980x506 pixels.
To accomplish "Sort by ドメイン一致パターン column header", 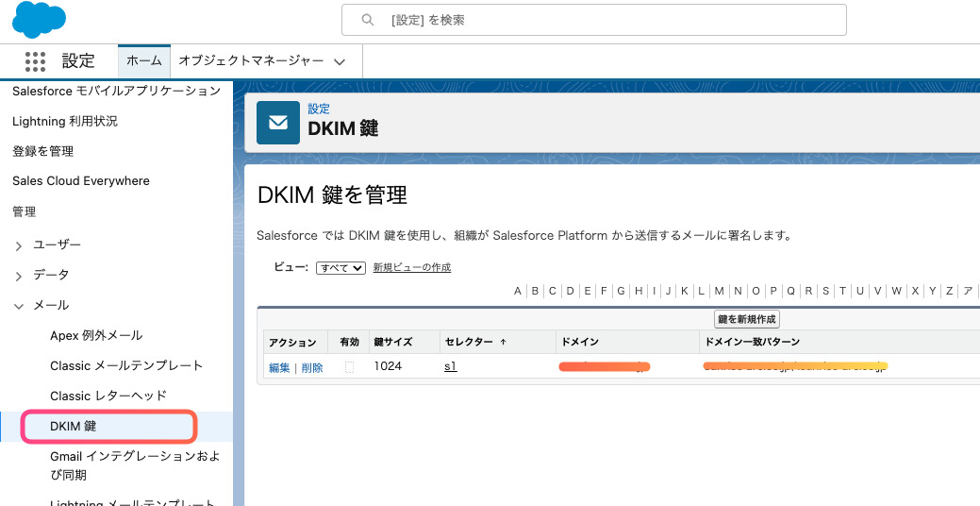I will [x=752, y=342].
